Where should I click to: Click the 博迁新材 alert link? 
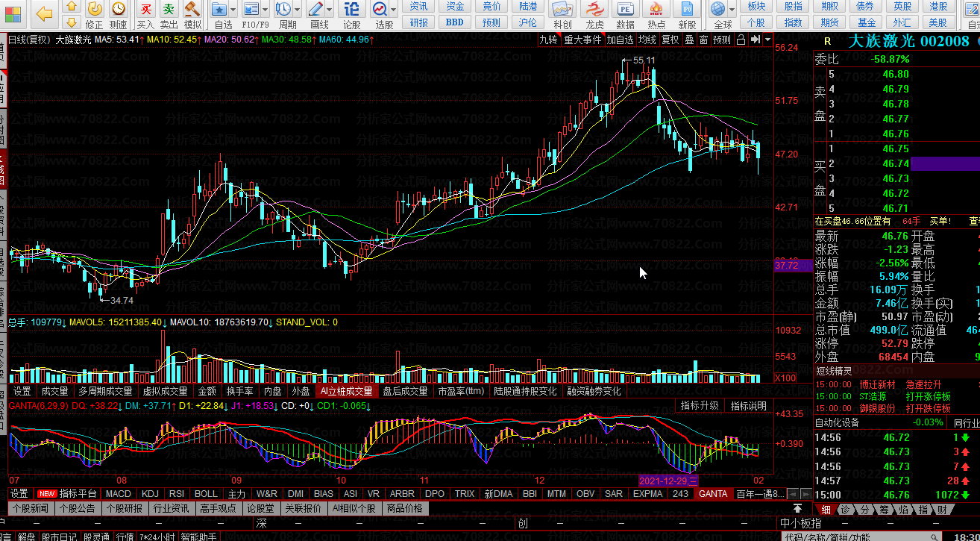click(x=877, y=384)
